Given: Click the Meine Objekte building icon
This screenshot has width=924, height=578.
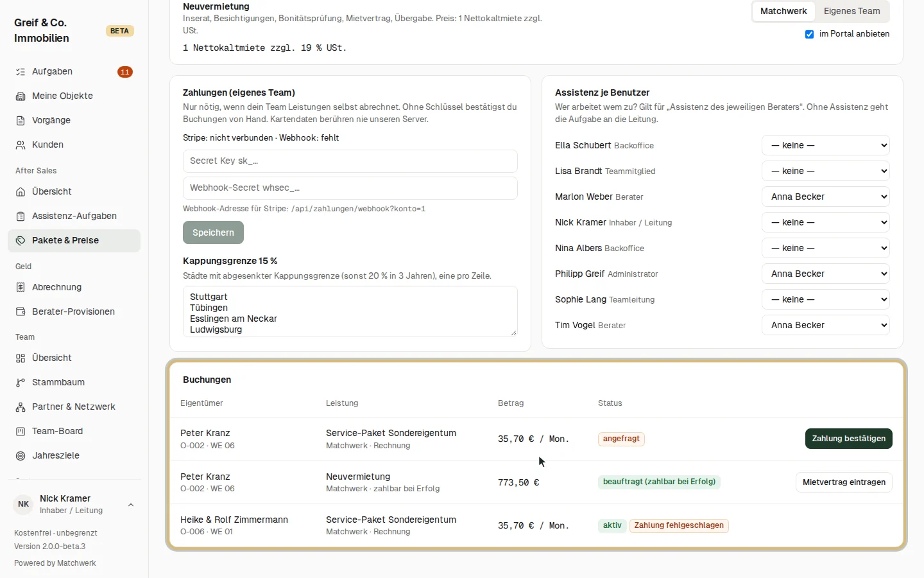Looking at the screenshot, I should [x=21, y=96].
